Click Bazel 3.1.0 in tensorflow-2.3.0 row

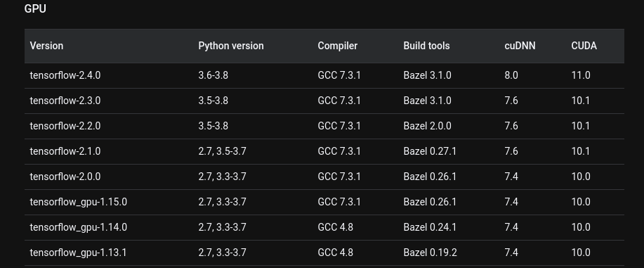[x=427, y=101]
